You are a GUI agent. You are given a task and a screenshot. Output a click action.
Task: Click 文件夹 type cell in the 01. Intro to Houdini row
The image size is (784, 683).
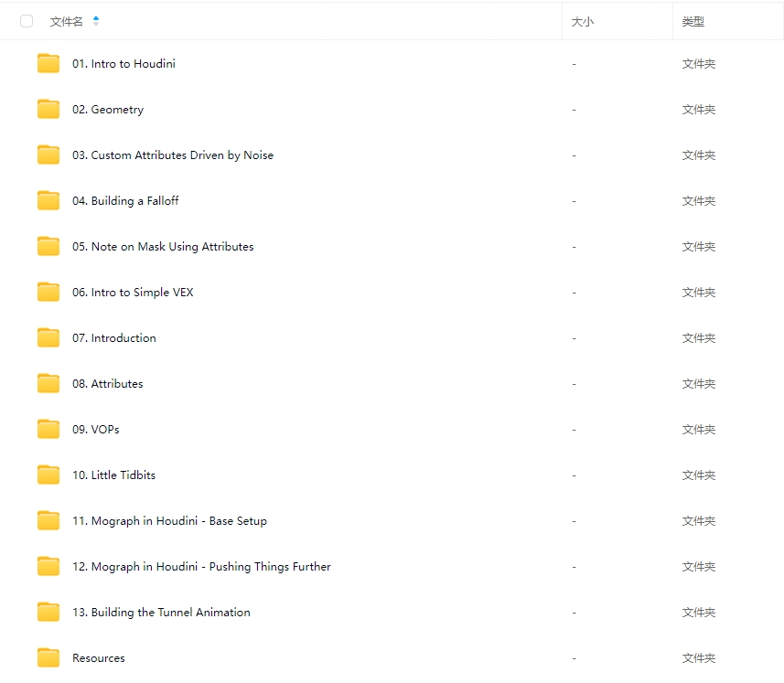[699, 63]
